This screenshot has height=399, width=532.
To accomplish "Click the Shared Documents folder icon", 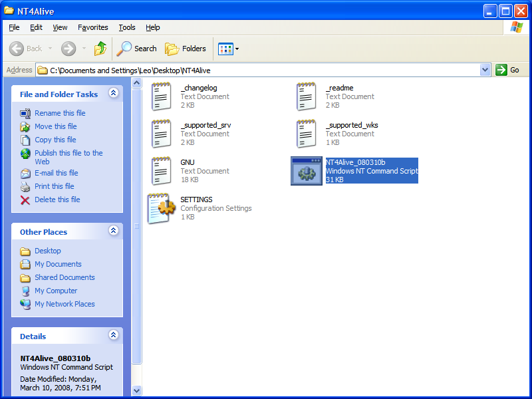I will [25, 278].
